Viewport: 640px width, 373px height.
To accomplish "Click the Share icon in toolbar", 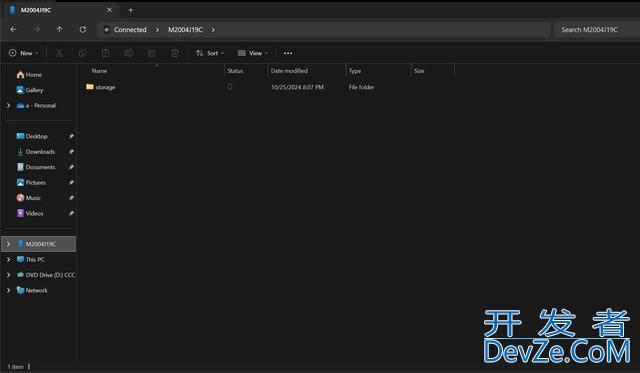I will 151,53.
